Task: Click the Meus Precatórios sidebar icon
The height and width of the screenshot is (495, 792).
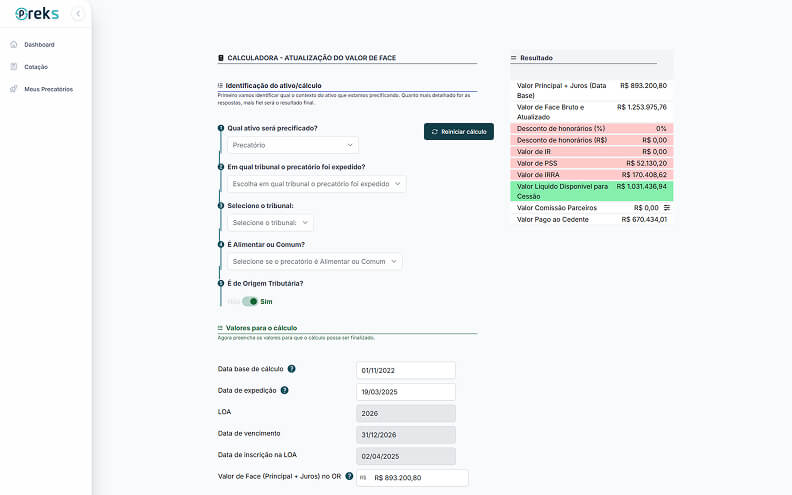Action: (x=13, y=89)
